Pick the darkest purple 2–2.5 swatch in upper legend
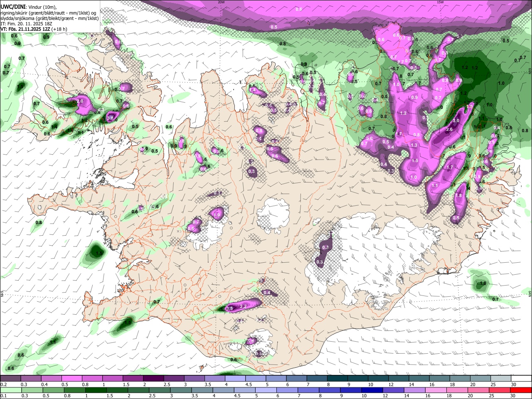This screenshot has width=532, height=399. tap(153, 378)
